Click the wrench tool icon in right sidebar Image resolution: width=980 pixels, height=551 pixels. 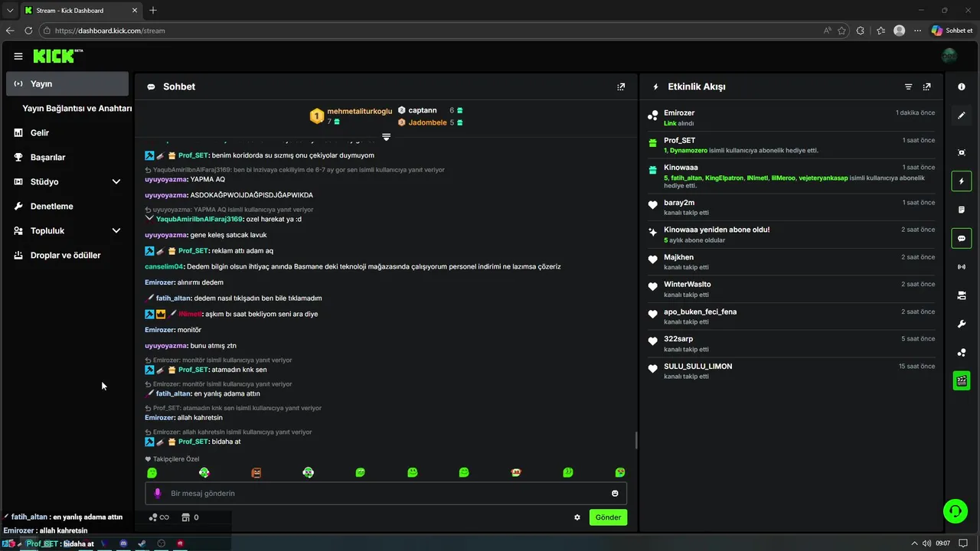tap(962, 324)
